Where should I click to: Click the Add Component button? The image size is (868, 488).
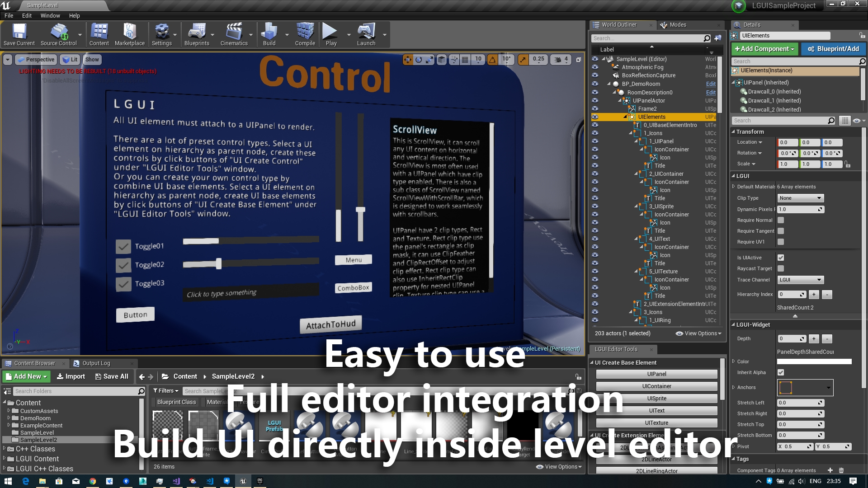click(764, 49)
